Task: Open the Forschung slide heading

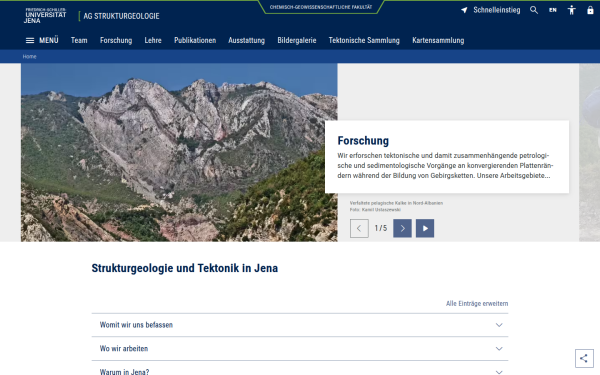Action: click(x=363, y=141)
